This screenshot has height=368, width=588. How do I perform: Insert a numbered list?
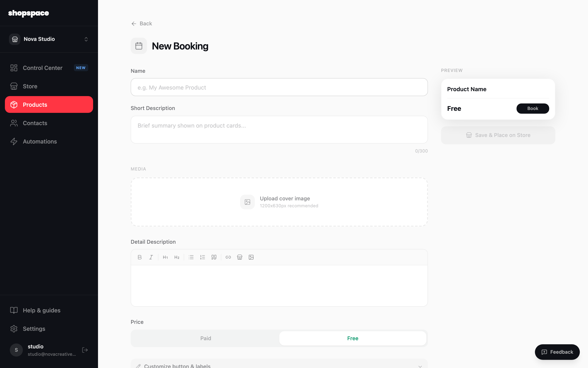202,257
